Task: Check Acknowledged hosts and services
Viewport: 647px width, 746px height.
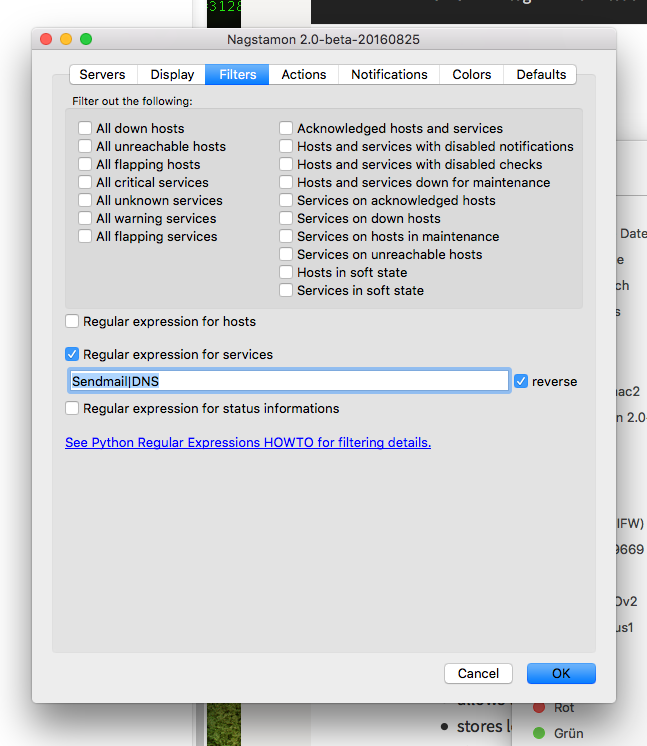Action: click(x=287, y=129)
